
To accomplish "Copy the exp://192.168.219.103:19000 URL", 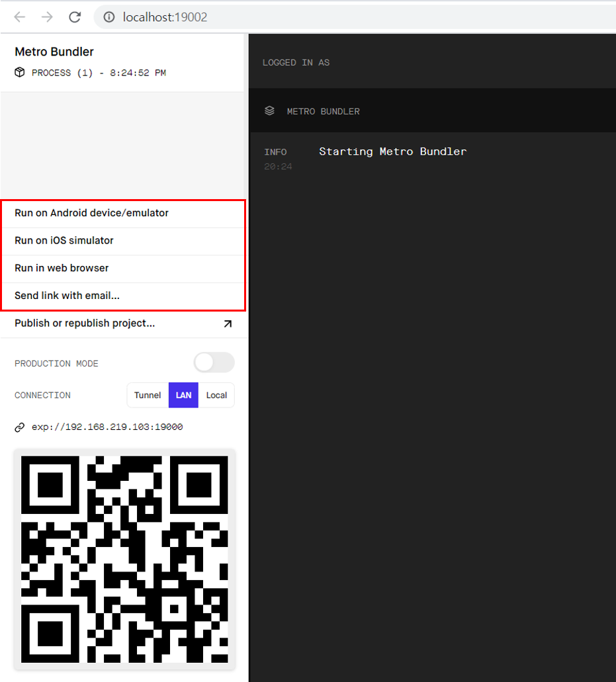I will click(x=107, y=427).
